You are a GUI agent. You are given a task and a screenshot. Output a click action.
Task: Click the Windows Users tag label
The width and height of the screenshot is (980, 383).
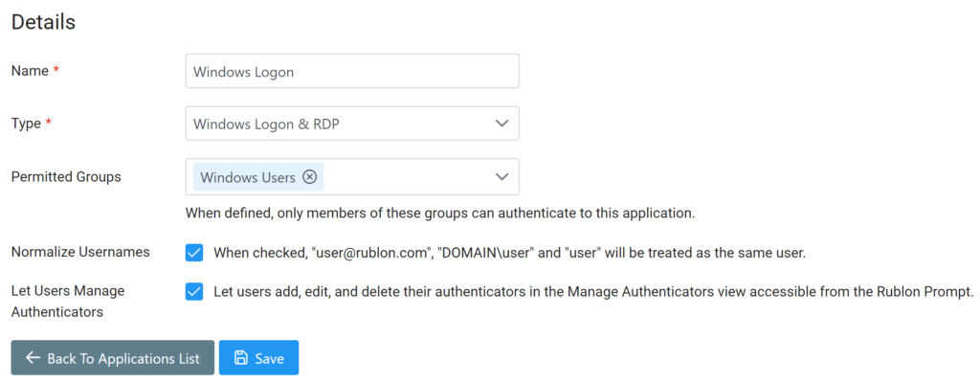coord(248,177)
